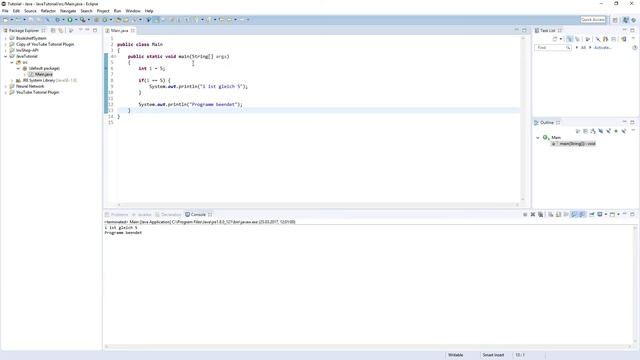This screenshot has width=640, height=360.
Task: Toggle Scroll Lock in console toolbar
Action: point(558,214)
